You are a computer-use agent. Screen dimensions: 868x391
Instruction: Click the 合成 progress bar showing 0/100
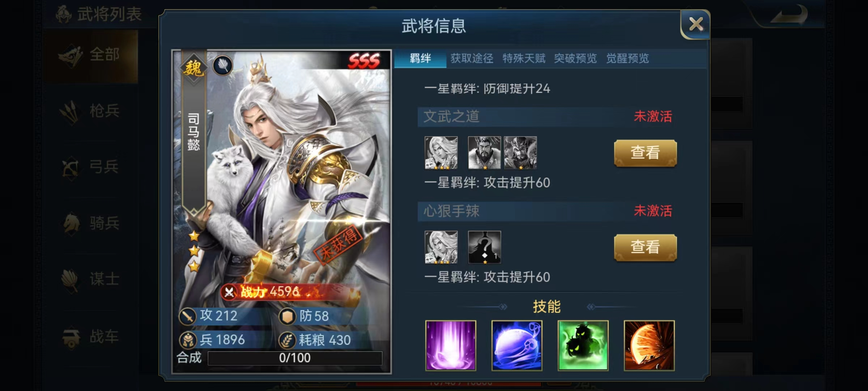coord(295,358)
